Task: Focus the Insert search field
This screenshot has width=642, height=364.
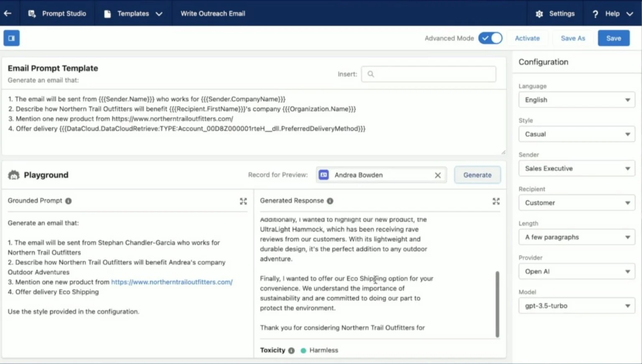Action: (428, 74)
